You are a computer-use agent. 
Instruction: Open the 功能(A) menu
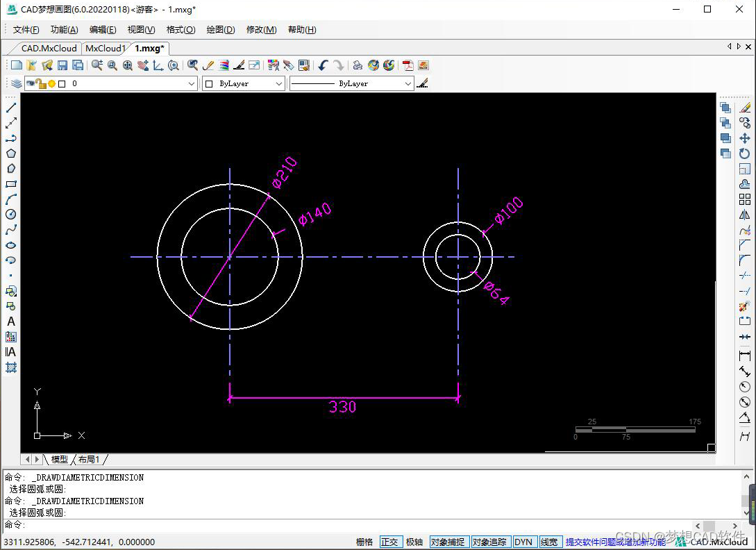click(x=65, y=30)
